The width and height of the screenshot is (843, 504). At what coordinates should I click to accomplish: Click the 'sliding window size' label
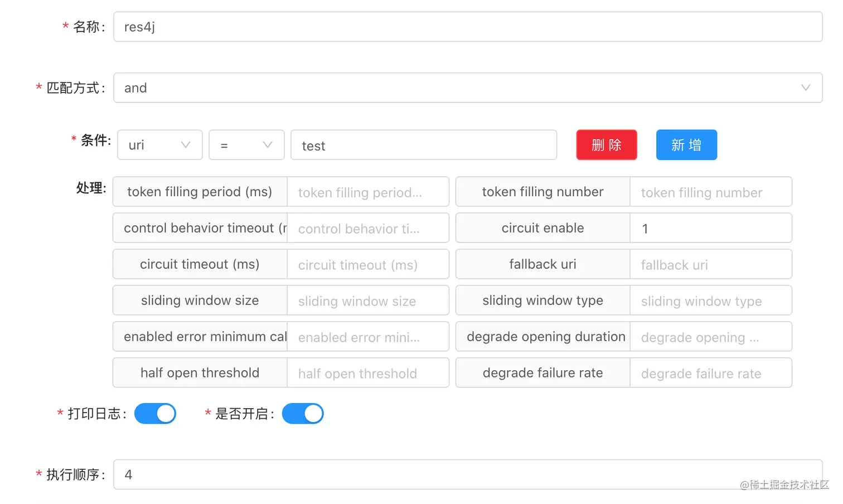(x=200, y=301)
